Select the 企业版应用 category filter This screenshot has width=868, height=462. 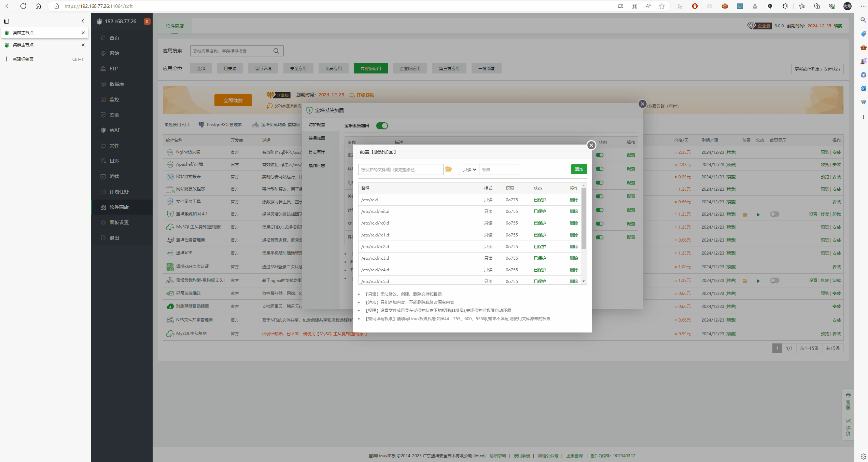pyautogui.click(x=410, y=68)
